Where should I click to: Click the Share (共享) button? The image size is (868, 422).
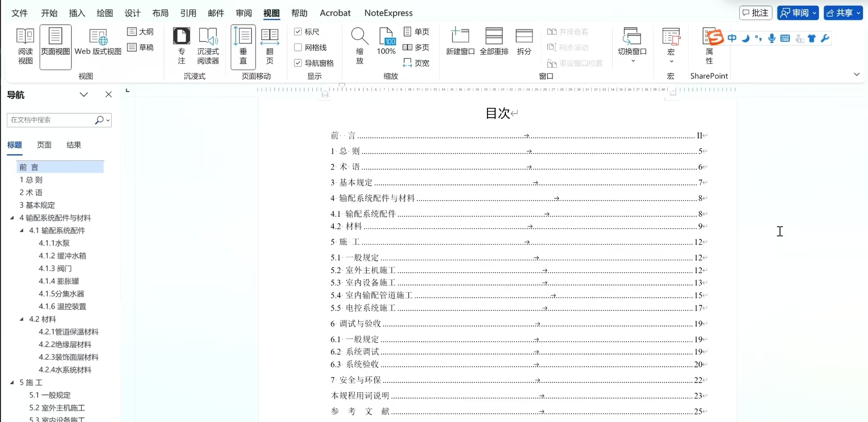click(843, 13)
